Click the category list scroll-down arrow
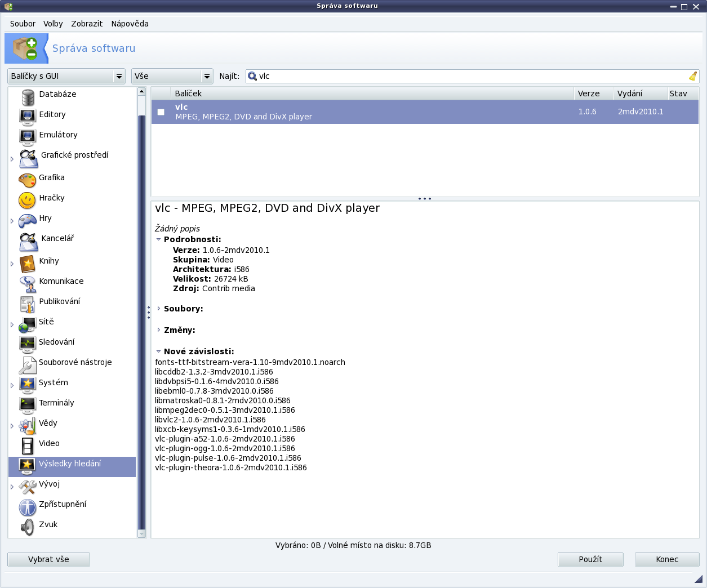707x588 pixels. 141,534
